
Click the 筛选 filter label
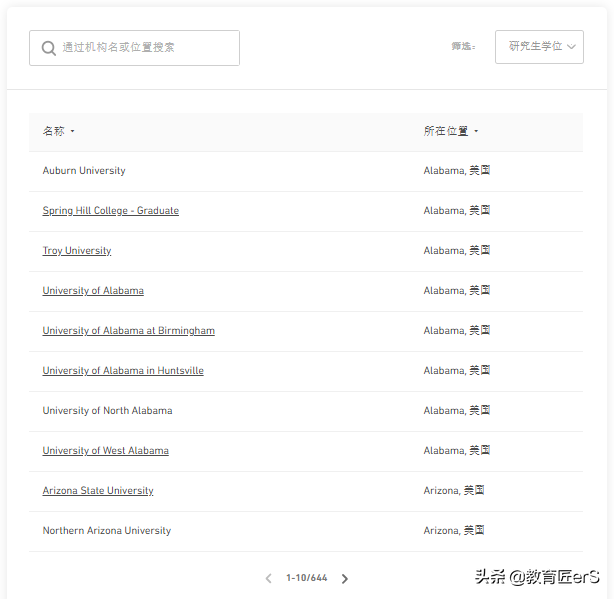point(463,47)
